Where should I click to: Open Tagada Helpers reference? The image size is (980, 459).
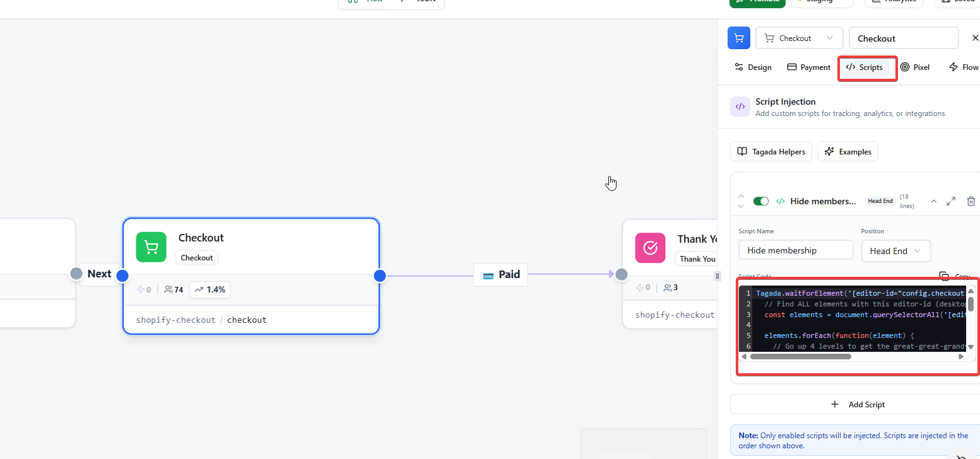pyautogui.click(x=771, y=152)
